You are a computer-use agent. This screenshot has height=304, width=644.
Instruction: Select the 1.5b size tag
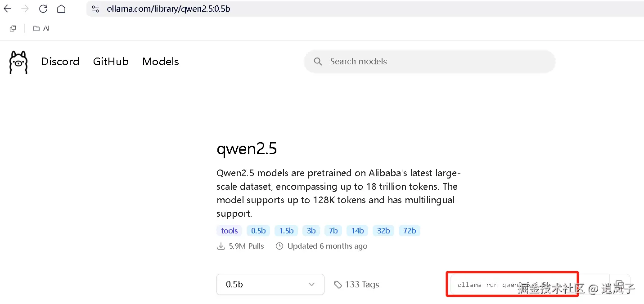(x=286, y=231)
